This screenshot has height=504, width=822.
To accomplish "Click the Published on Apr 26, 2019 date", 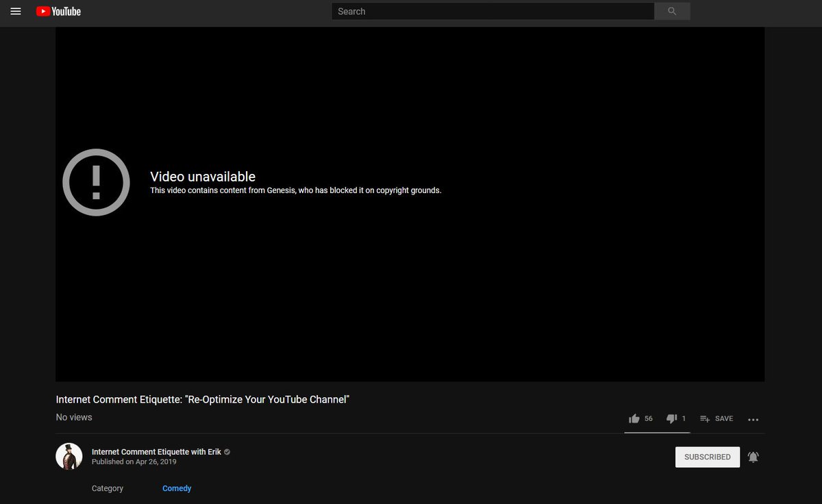I will [x=134, y=462].
